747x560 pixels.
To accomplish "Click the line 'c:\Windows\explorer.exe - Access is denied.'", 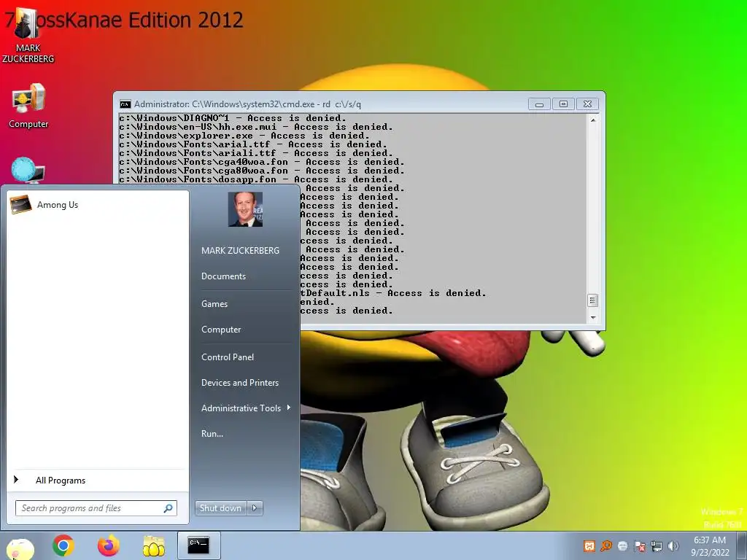I will 244,136.
